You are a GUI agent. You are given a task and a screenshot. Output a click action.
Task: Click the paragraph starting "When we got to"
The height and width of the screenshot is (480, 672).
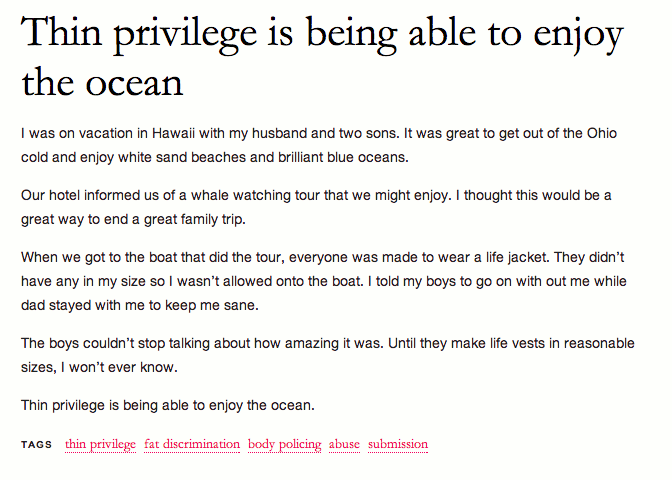pos(324,282)
